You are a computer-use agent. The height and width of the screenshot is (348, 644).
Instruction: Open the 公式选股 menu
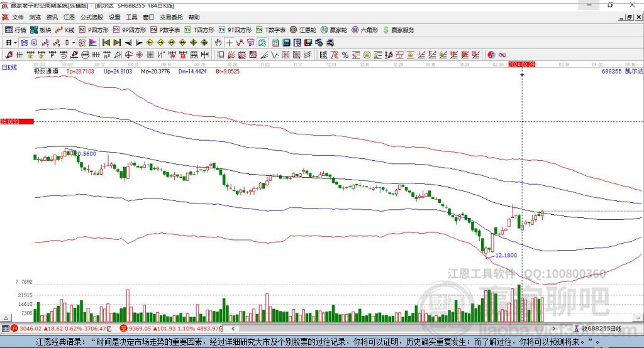92,17
